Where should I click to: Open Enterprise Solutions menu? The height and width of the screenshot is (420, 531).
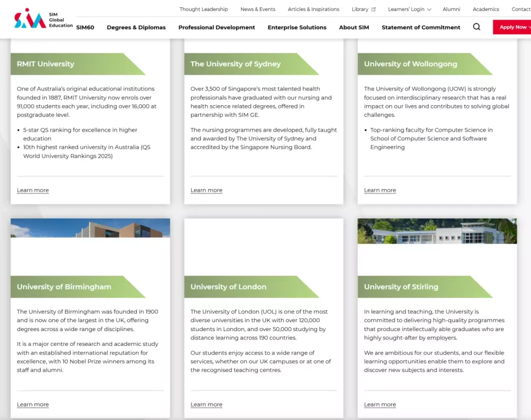coord(297,28)
